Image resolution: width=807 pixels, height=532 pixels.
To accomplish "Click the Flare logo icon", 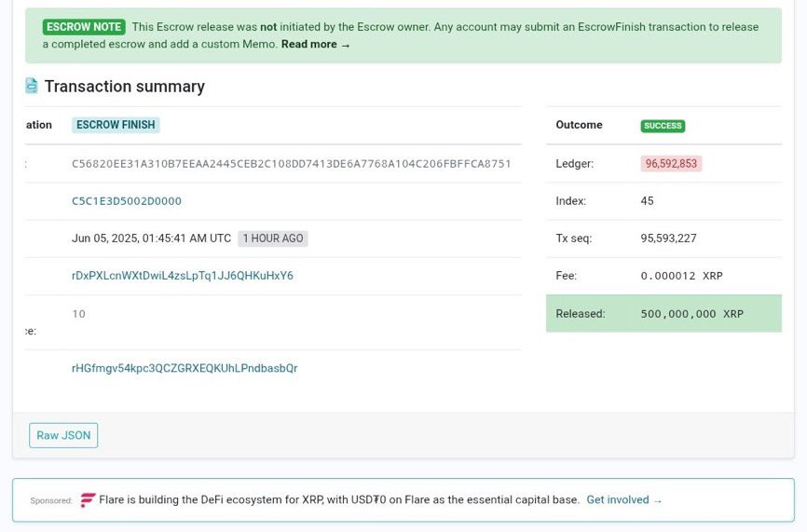I will coord(88,499).
